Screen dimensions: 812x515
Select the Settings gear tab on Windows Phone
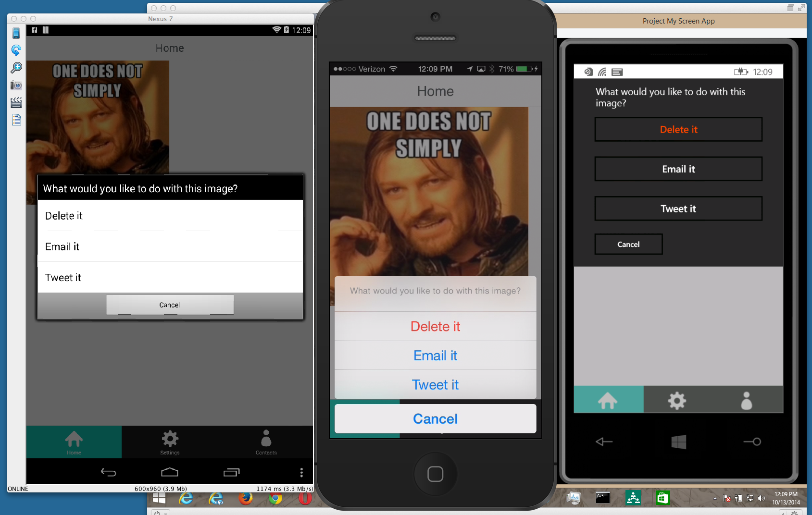pyautogui.click(x=677, y=400)
